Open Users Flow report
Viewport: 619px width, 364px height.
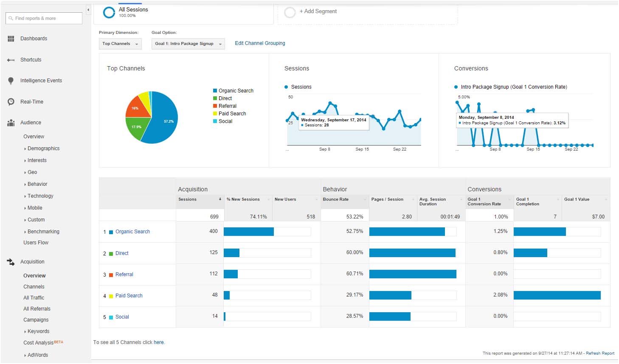[36, 243]
